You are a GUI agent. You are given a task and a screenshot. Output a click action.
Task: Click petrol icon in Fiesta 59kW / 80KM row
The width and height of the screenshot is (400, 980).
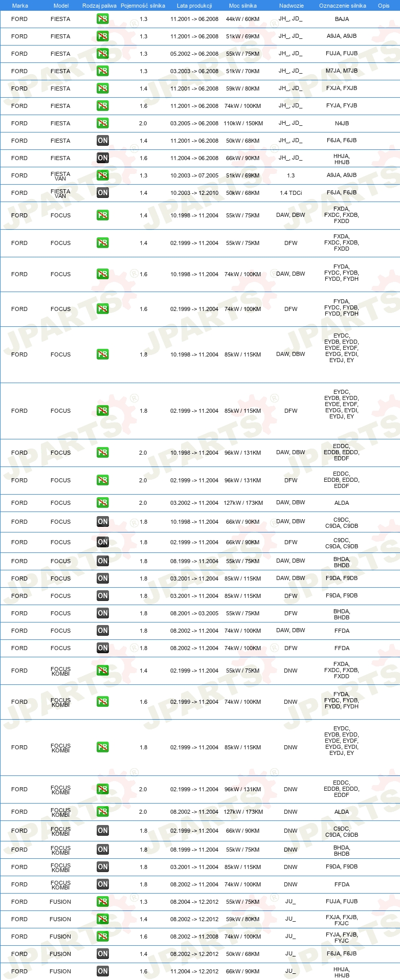point(103,88)
